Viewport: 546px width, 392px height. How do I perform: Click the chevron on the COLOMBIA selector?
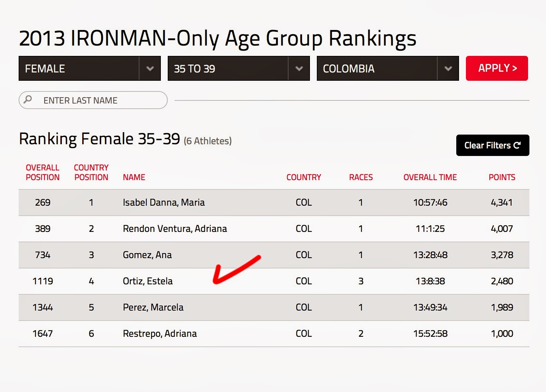click(x=448, y=68)
